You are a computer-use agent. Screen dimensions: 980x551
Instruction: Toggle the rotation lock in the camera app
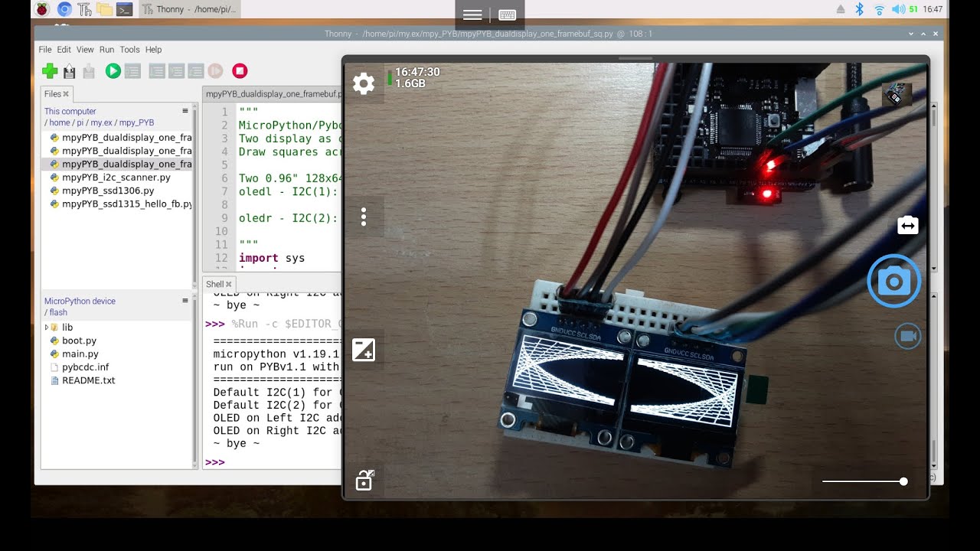point(364,480)
